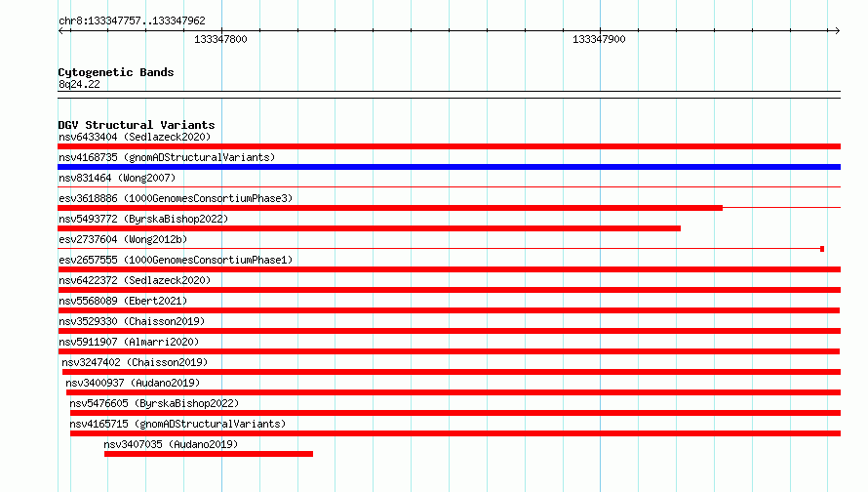Open variant nsv5568089 (Ebert2021) label
This screenshot has width=868, height=492.
[x=123, y=301]
